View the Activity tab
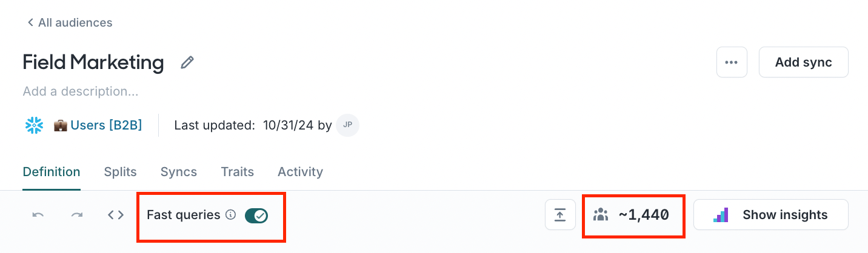This screenshot has width=868, height=253. [x=300, y=172]
